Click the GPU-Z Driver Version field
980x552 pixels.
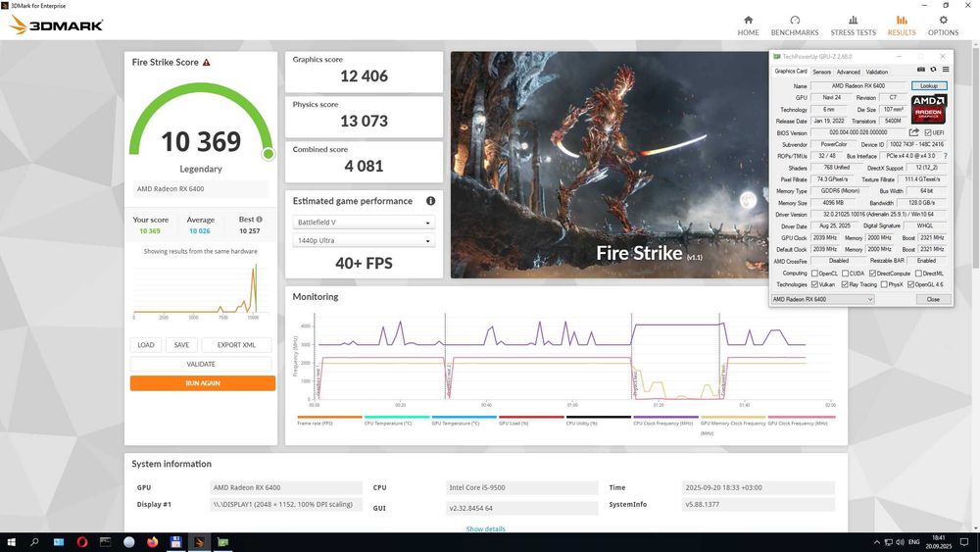pos(878,215)
